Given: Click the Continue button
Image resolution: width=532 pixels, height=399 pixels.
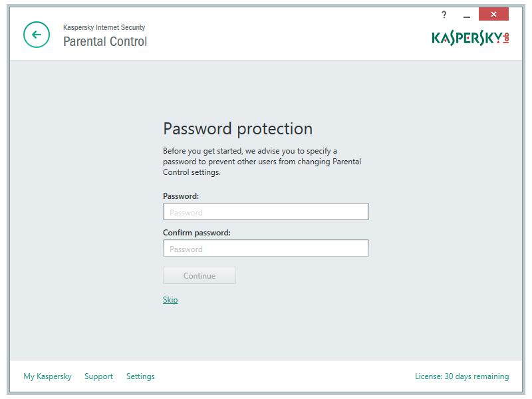Looking at the screenshot, I should (x=199, y=275).
